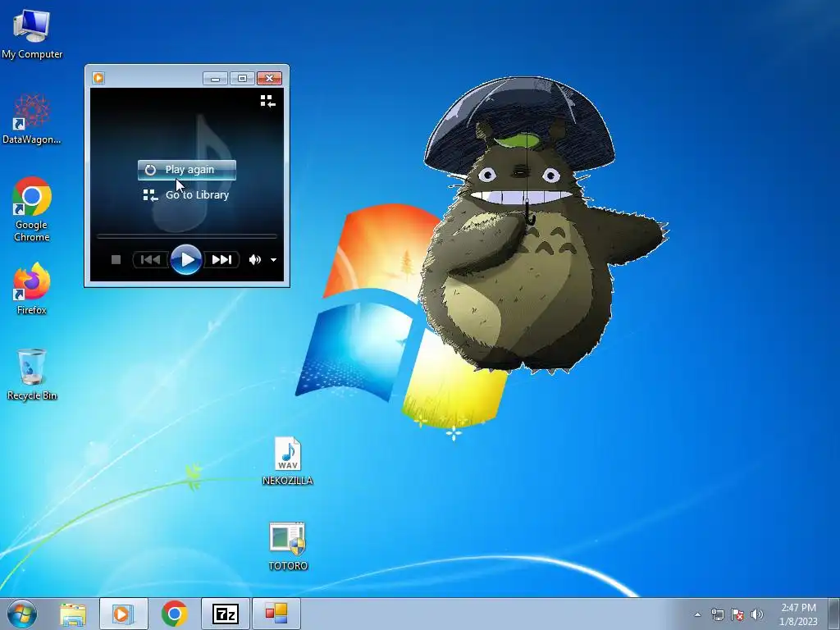
Task: Click the Show desktop strip
Action: tap(833, 614)
